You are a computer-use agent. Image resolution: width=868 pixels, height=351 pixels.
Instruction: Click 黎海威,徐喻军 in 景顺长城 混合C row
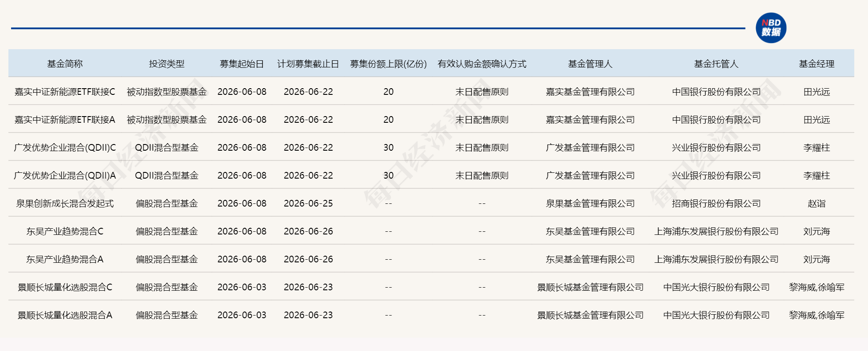coord(817,287)
